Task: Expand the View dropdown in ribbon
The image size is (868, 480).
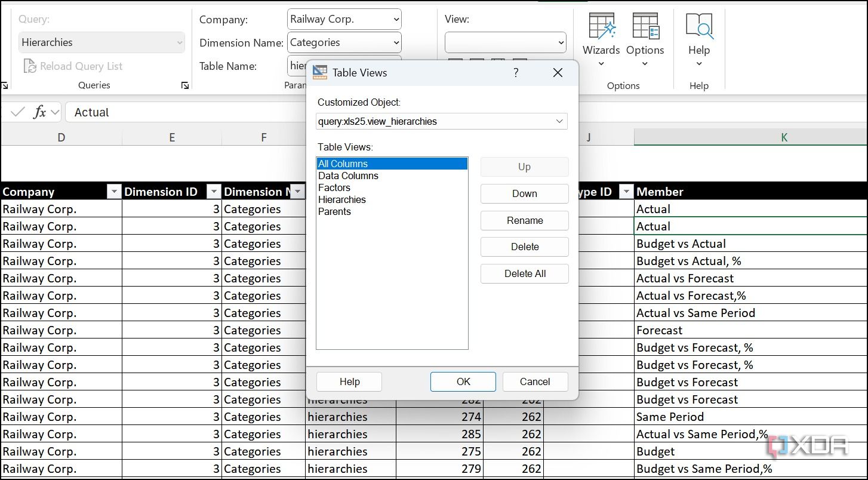Action: [561, 42]
